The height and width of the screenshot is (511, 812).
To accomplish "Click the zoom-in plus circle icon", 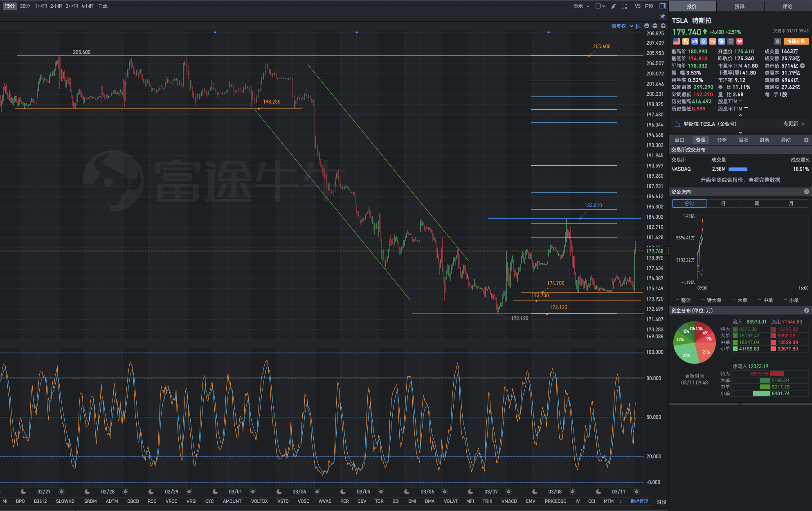I will 663,26.
